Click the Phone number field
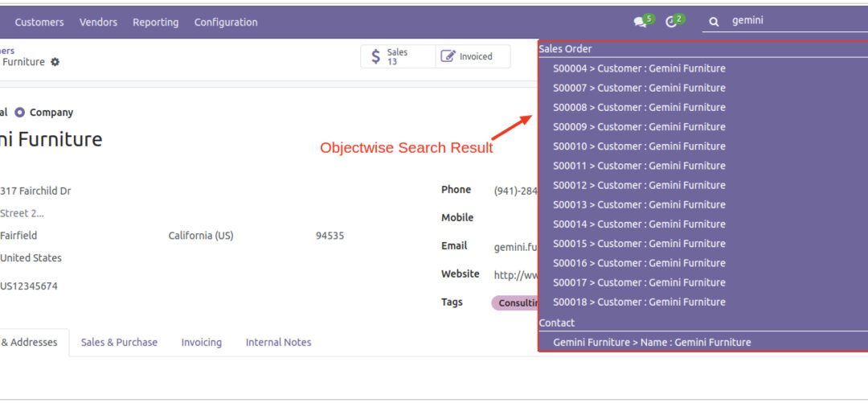868x403 pixels. [x=516, y=191]
